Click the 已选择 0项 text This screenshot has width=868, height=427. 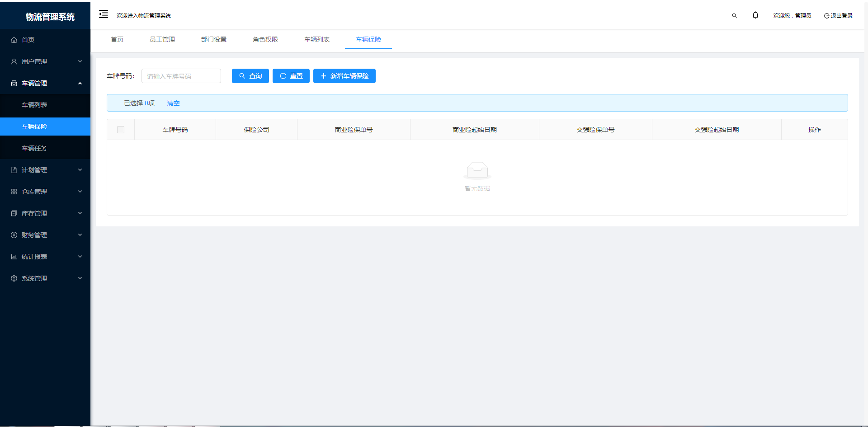point(139,103)
